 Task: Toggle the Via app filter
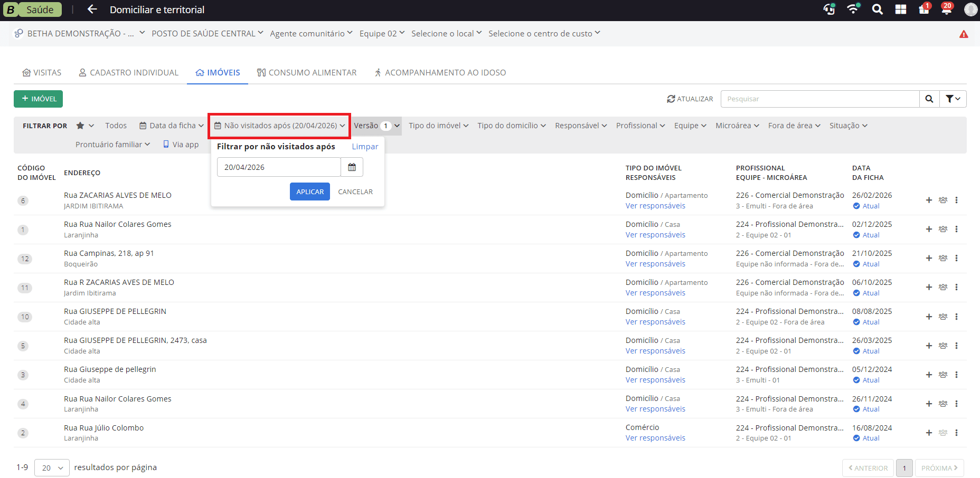click(x=181, y=145)
